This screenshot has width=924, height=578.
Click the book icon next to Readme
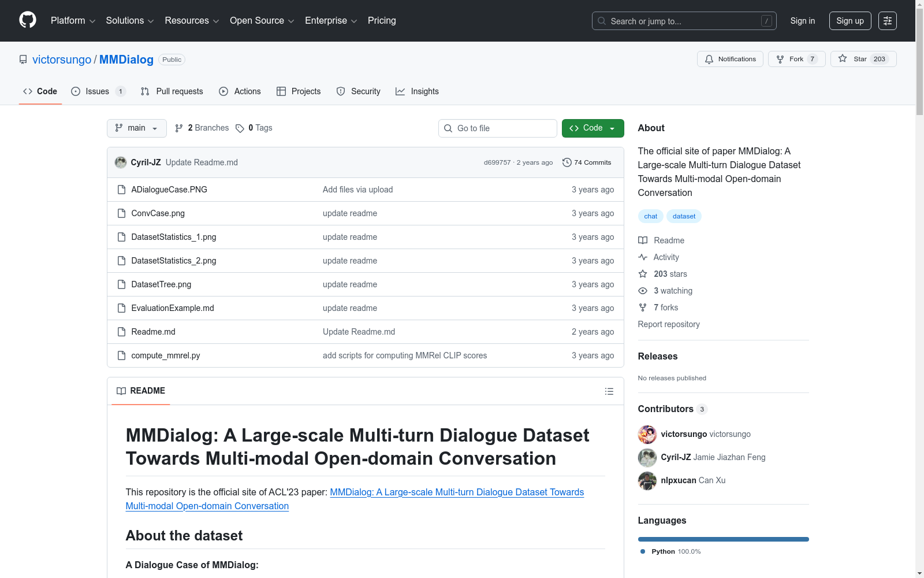(x=643, y=240)
